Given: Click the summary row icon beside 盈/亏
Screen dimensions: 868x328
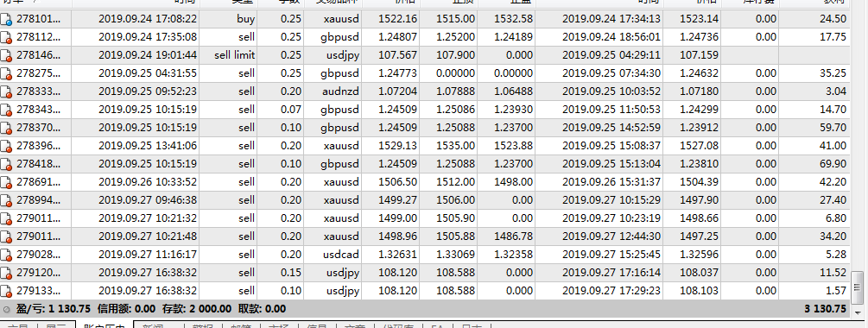Looking at the screenshot, I should pyautogui.click(x=7, y=309).
